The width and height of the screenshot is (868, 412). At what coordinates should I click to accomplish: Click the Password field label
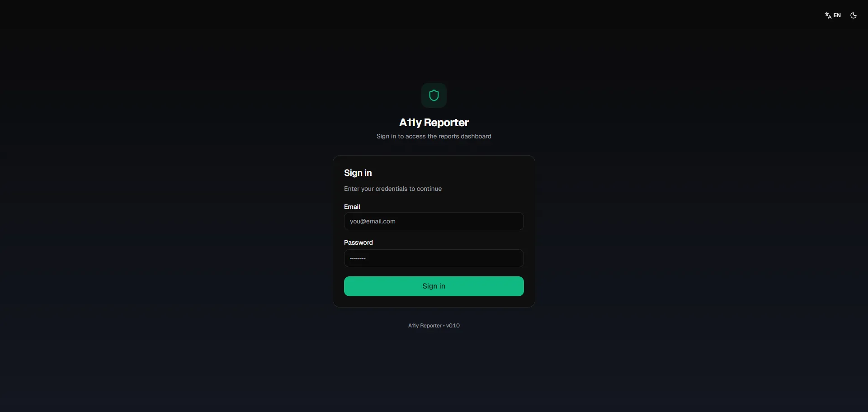pyautogui.click(x=358, y=242)
